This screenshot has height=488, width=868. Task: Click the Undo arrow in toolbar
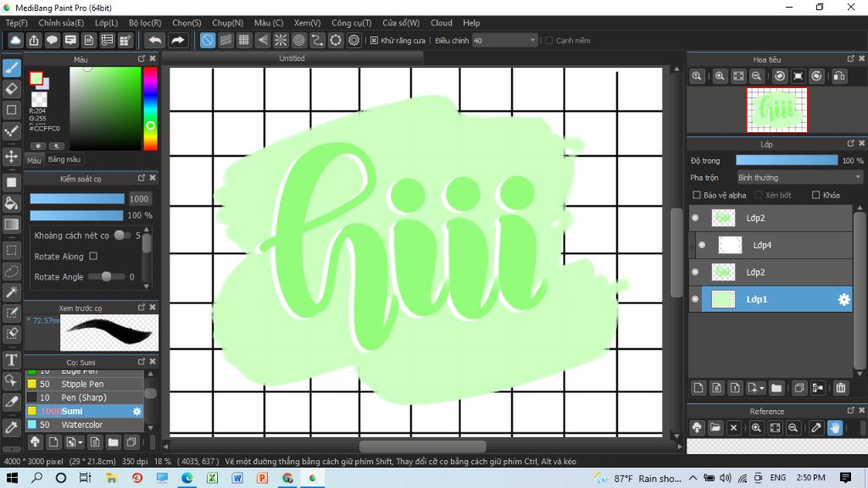click(x=155, y=41)
